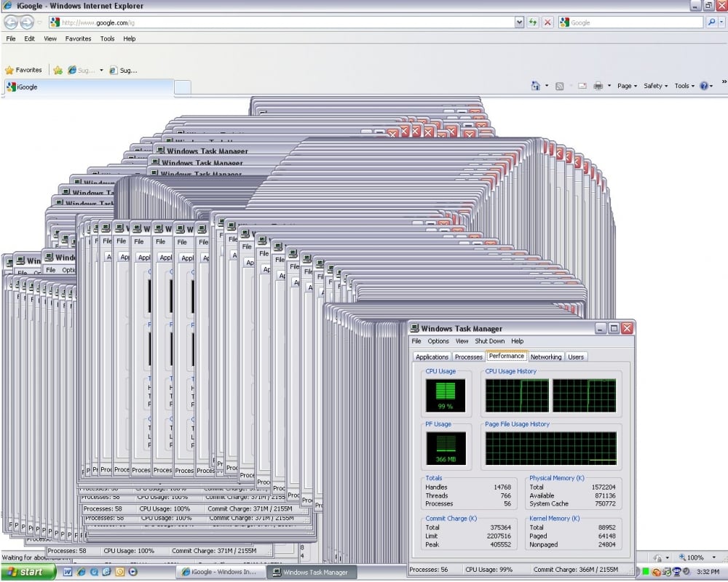Open the Favorites star button
728x582 pixels.
coord(23,70)
